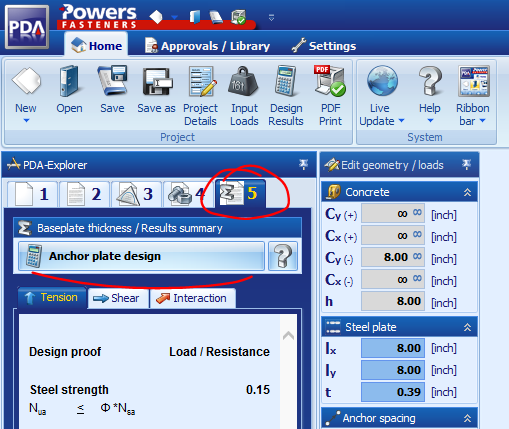Pin the Edit geometry / loads panel
The height and width of the screenshot is (429, 509).
466,164
